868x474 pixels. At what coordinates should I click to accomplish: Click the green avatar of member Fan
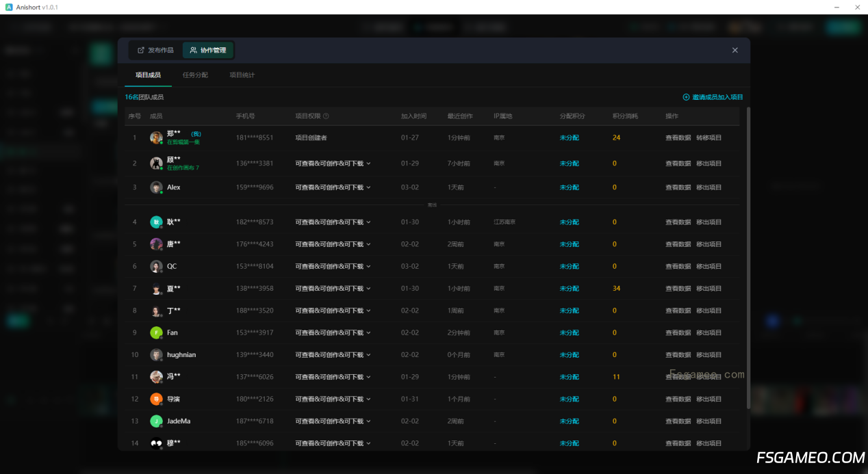[x=156, y=332]
